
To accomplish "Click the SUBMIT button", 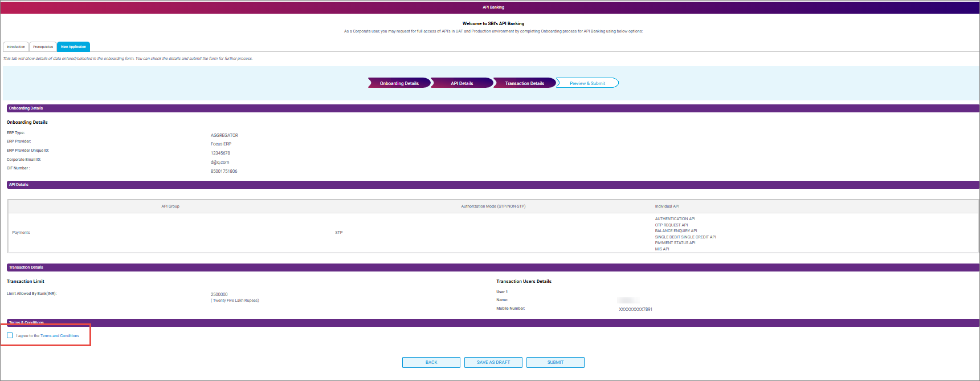I will tap(555, 362).
